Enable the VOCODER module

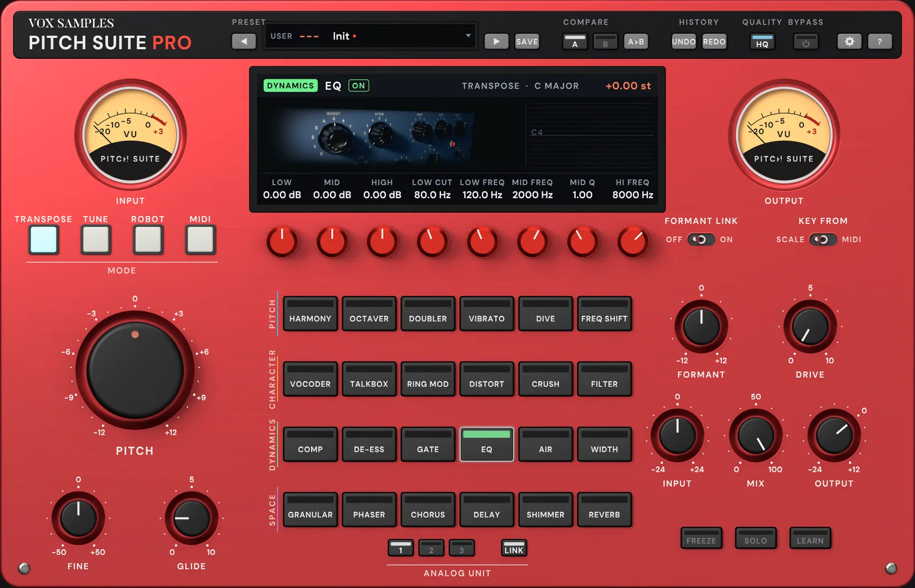point(310,378)
